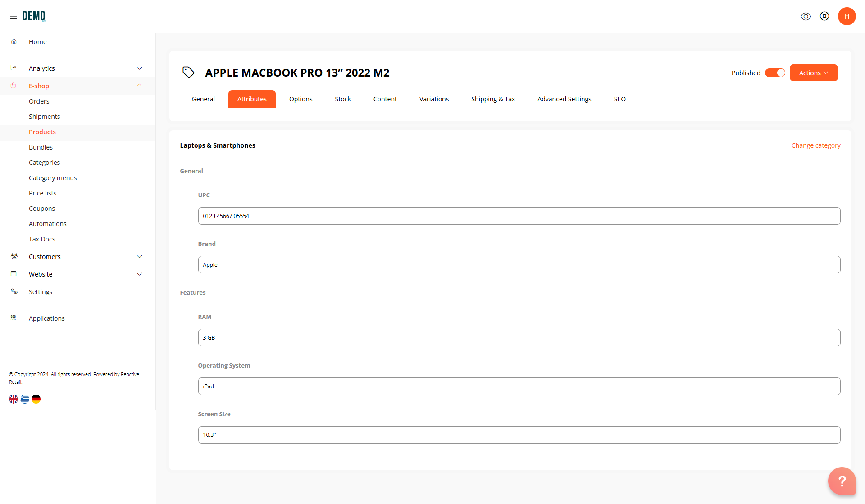
Task: Switch to the General tab
Action: (x=203, y=99)
